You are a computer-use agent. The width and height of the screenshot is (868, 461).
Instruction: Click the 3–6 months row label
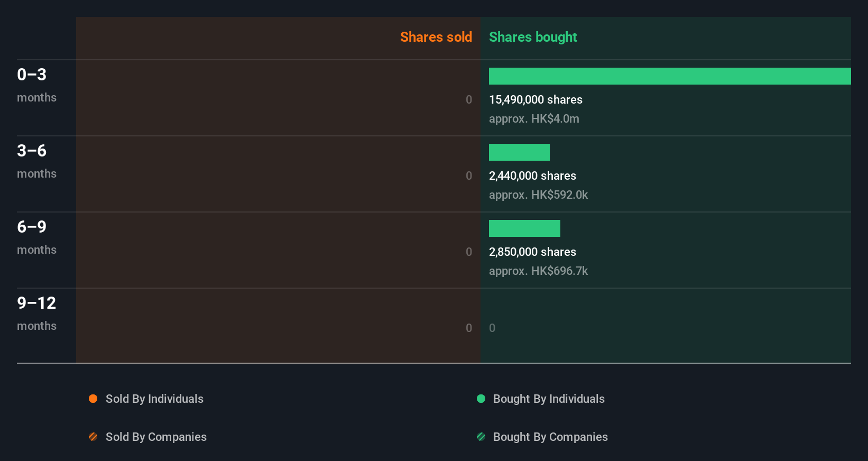click(36, 161)
